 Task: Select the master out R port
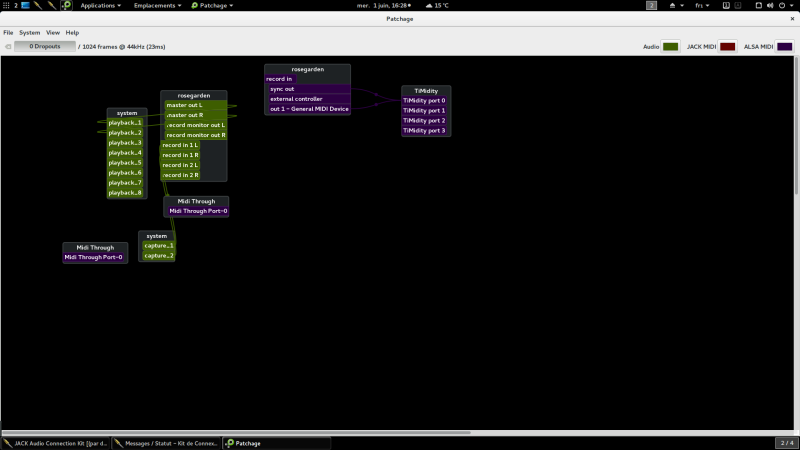tap(196, 115)
